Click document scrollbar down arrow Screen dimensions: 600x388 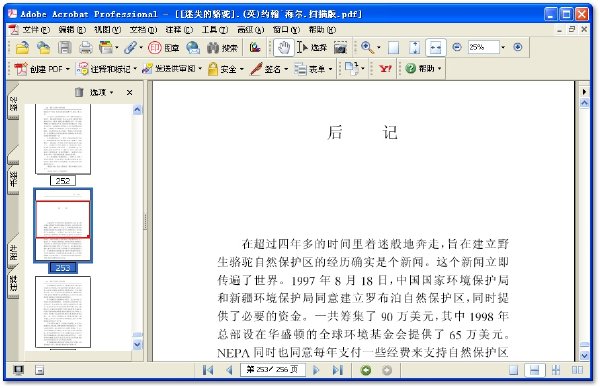(584, 355)
